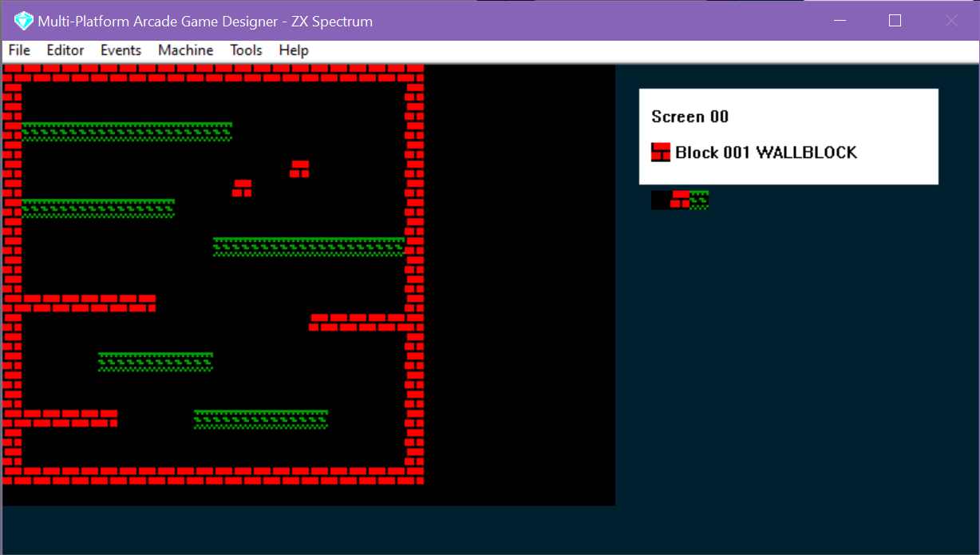
Task: Select the empty black block in palette
Action: pyautogui.click(x=661, y=200)
